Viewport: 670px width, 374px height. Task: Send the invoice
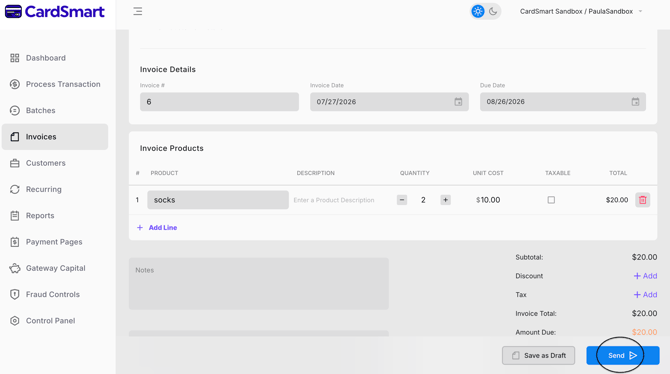623,356
